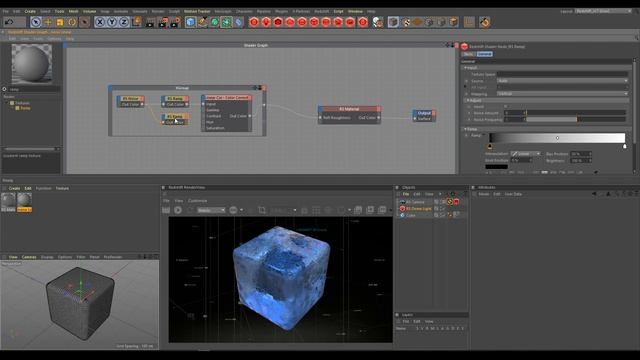Screen dimensions: 640x360
Task: Select the Scale tool
Action: pyautogui.click(x=60, y=22)
